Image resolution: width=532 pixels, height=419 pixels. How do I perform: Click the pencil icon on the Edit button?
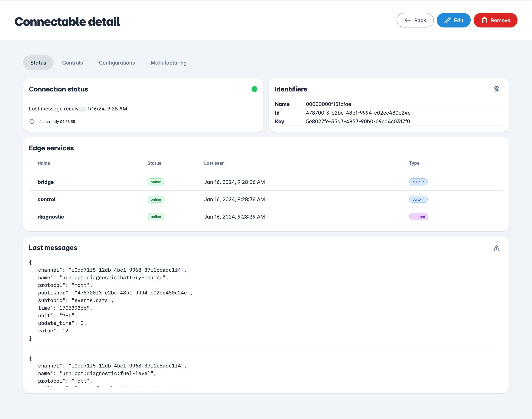click(x=448, y=20)
